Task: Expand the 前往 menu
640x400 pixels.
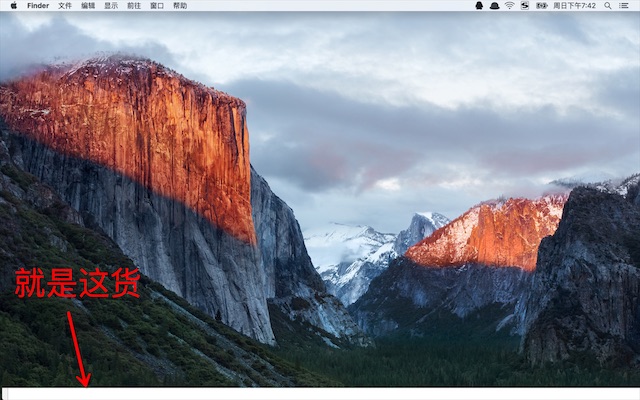Action: point(134,5)
